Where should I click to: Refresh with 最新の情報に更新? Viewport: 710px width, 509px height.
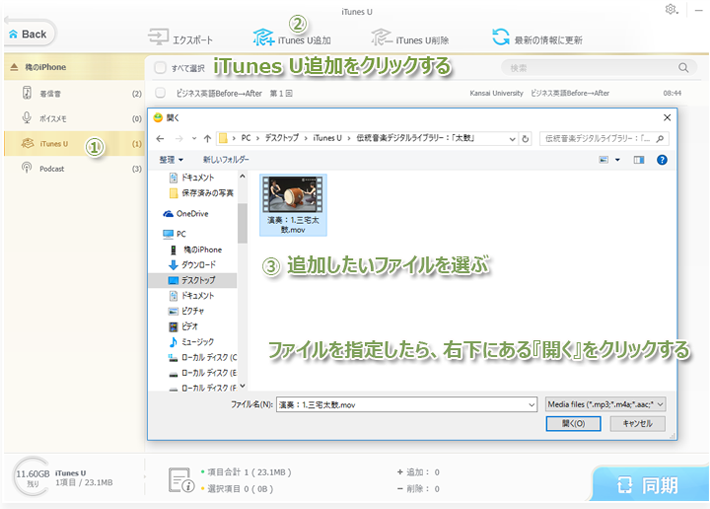(537, 39)
